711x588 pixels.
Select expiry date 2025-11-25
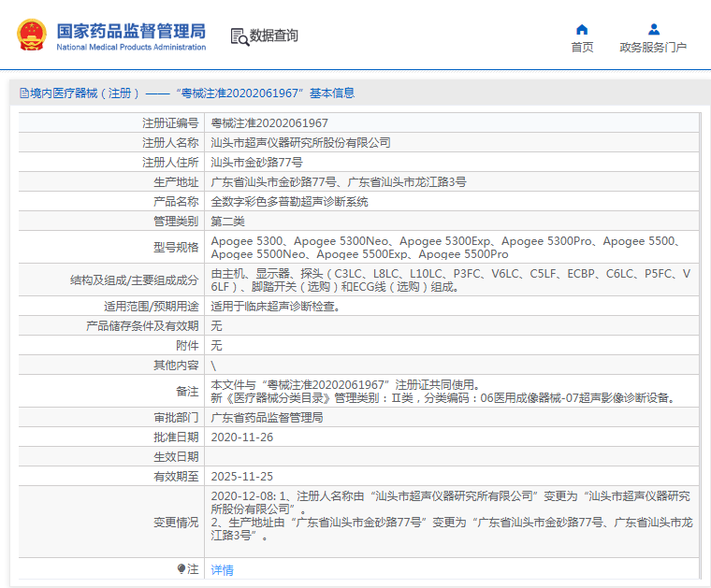(x=242, y=477)
